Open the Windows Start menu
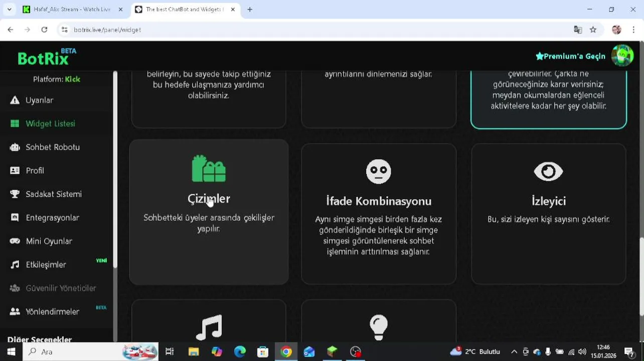The width and height of the screenshot is (644, 361). (11, 351)
